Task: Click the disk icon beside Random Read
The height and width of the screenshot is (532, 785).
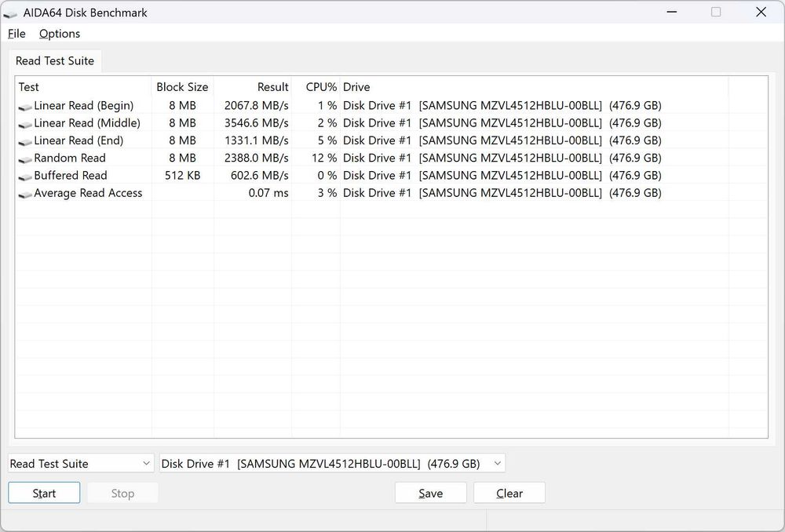Action: click(x=25, y=159)
